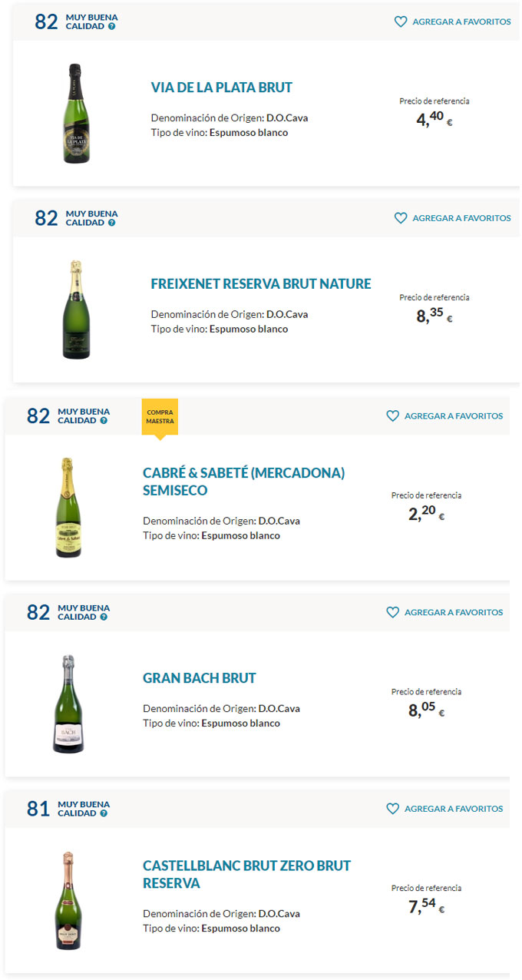Click Compra Maestra badge on Cabré & Sabeté
Viewport: 522px width, 980px height.
(160, 418)
